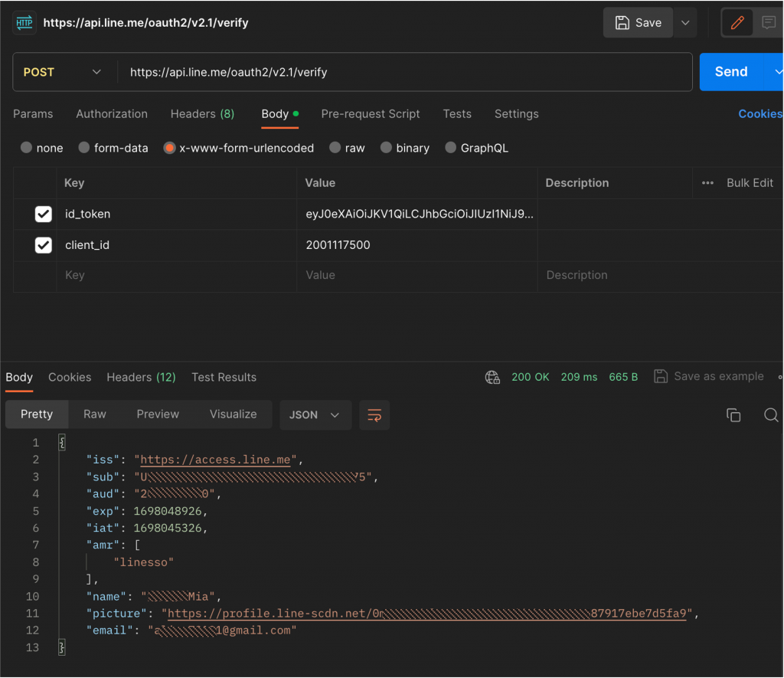
Task: Click the exp value 1698048926
Action: coord(168,512)
